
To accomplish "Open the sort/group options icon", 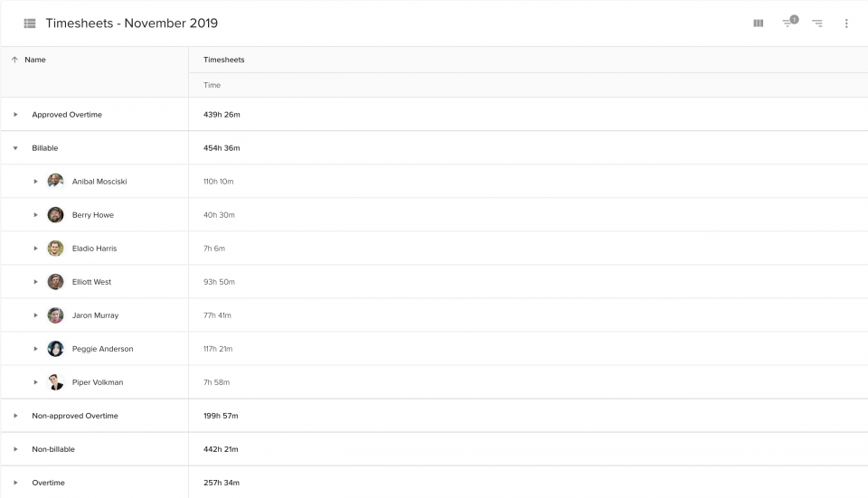I will click(x=817, y=23).
